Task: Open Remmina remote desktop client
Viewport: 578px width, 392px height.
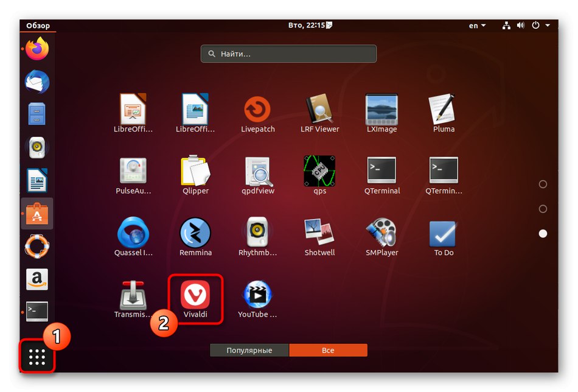Action: [x=195, y=233]
